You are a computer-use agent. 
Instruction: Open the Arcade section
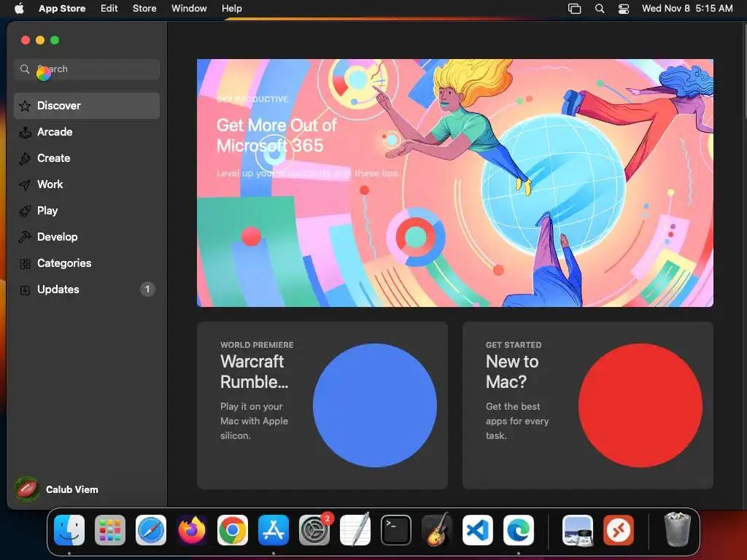pos(87,132)
